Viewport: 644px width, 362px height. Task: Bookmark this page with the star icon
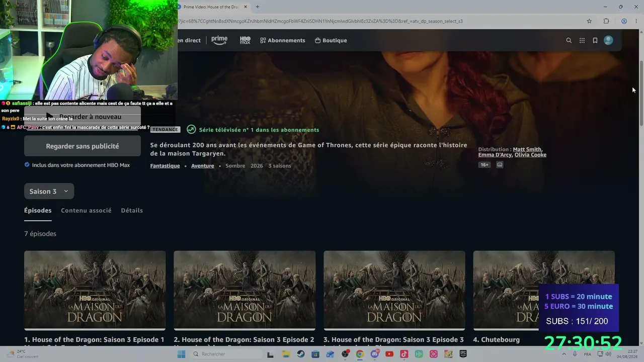[589, 21]
